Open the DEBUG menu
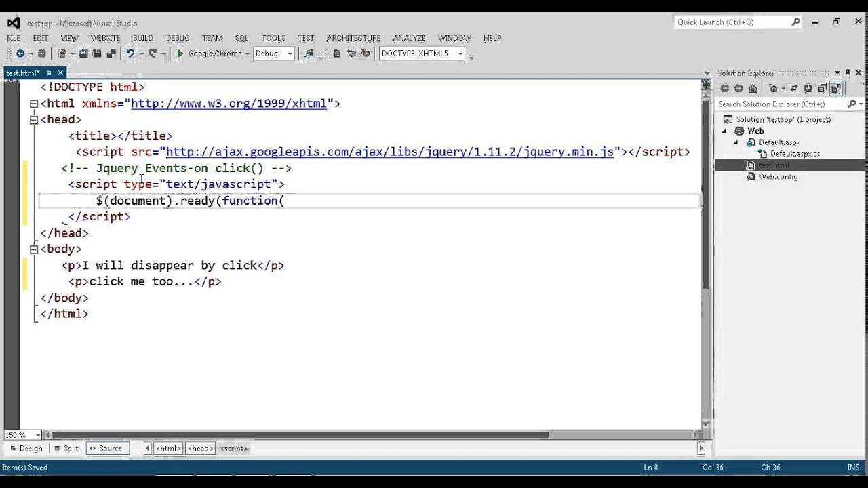This screenshot has height=488, width=868. [x=178, y=38]
